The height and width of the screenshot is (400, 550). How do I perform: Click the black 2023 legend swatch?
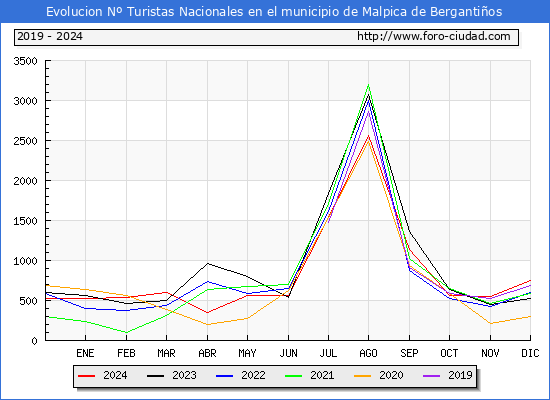tap(155, 376)
